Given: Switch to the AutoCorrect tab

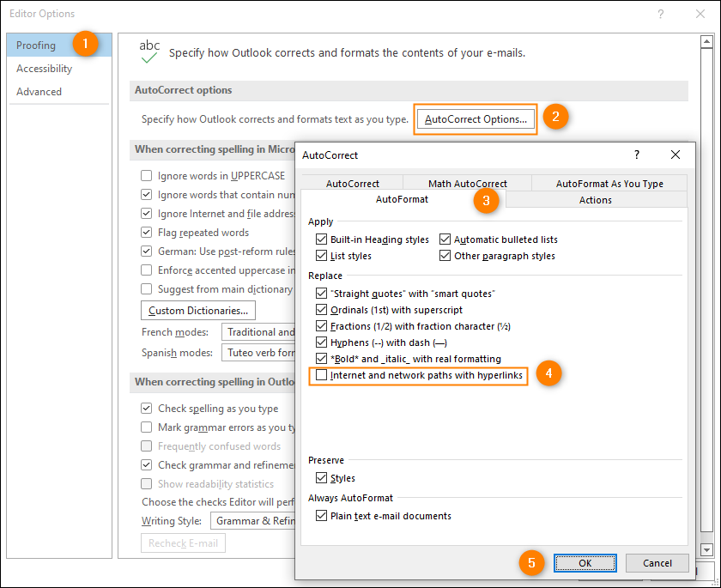Looking at the screenshot, I should [352, 184].
